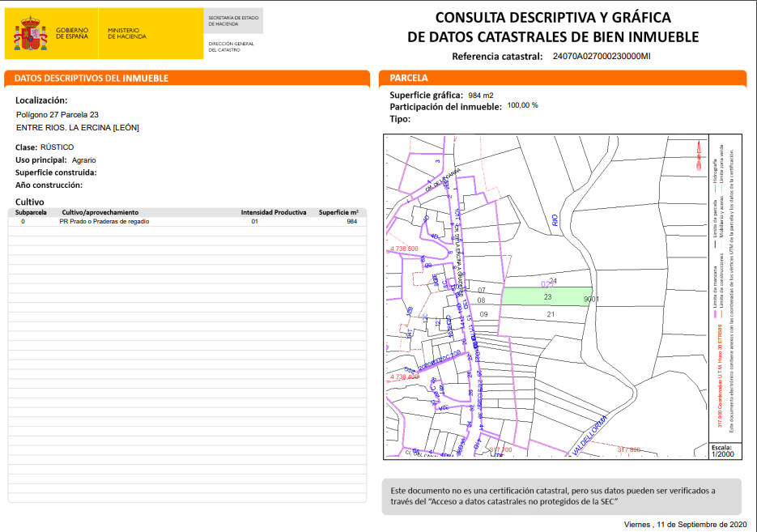Click the blue 'RIO' label on the map
This screenshot has height=532, width=757.
pyautogui.click(x=555, y=220)
